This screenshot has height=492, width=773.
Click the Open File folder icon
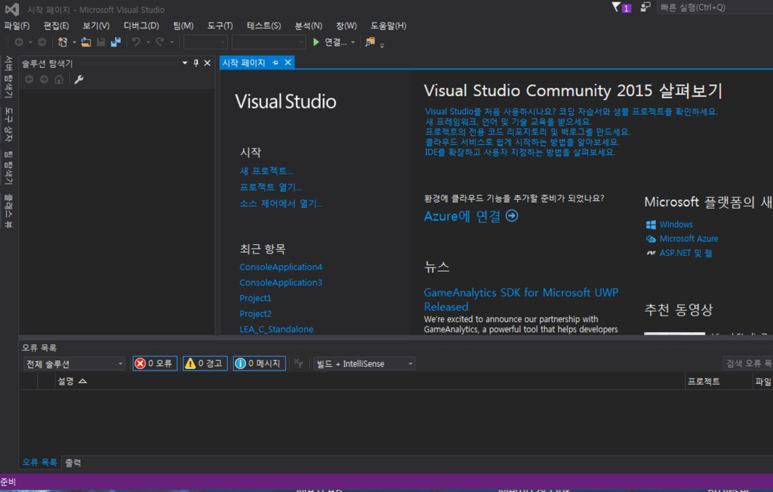coord(86,42)
